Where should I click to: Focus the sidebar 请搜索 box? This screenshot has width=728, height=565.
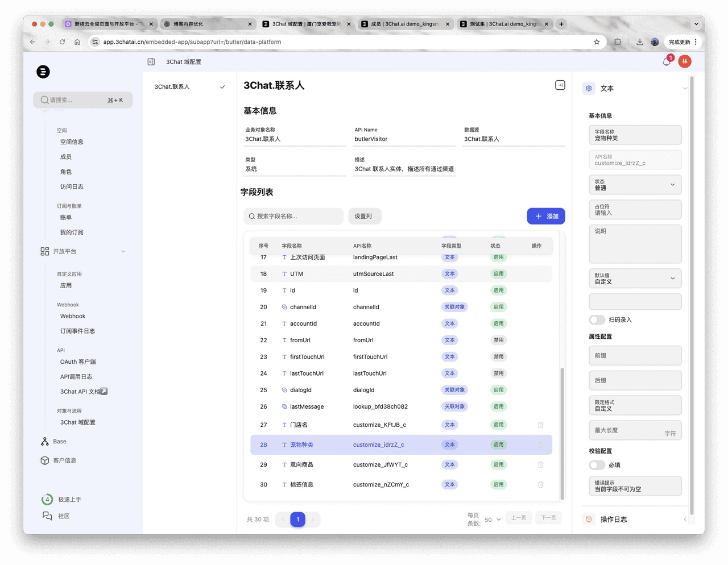[x=83, y=100]
